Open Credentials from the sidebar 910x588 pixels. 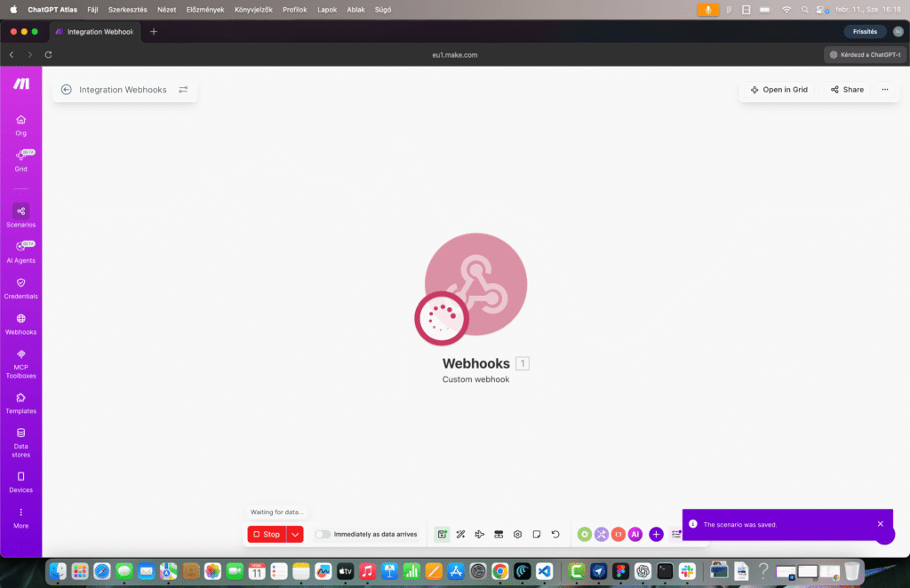(20, 288)
